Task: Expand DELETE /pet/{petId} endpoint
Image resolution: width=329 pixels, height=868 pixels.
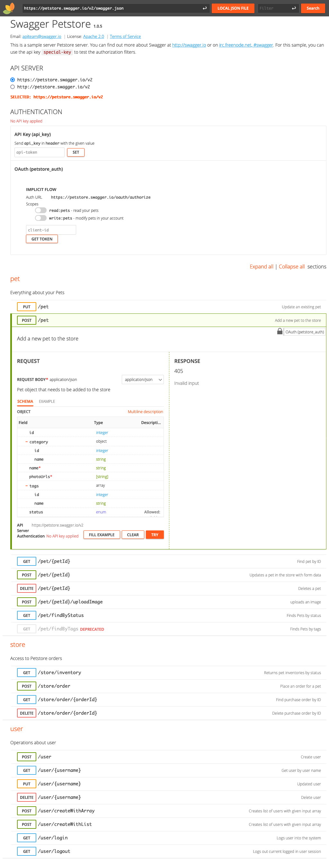Action: (168, 588)
